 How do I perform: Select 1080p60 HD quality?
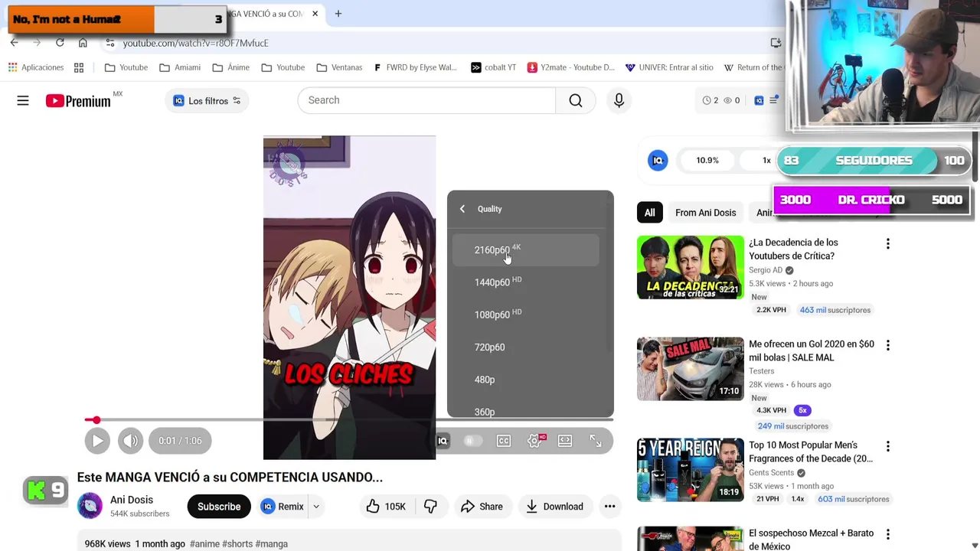526,315
